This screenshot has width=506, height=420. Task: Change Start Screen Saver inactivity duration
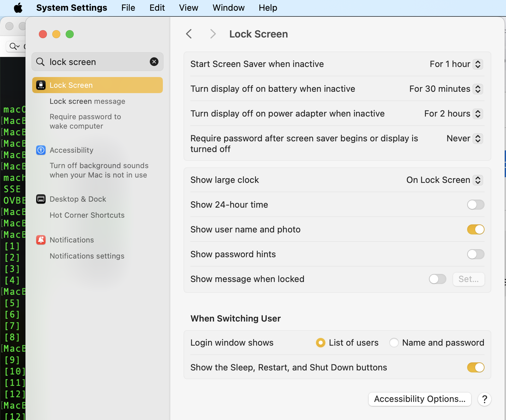tap(479, 64)
